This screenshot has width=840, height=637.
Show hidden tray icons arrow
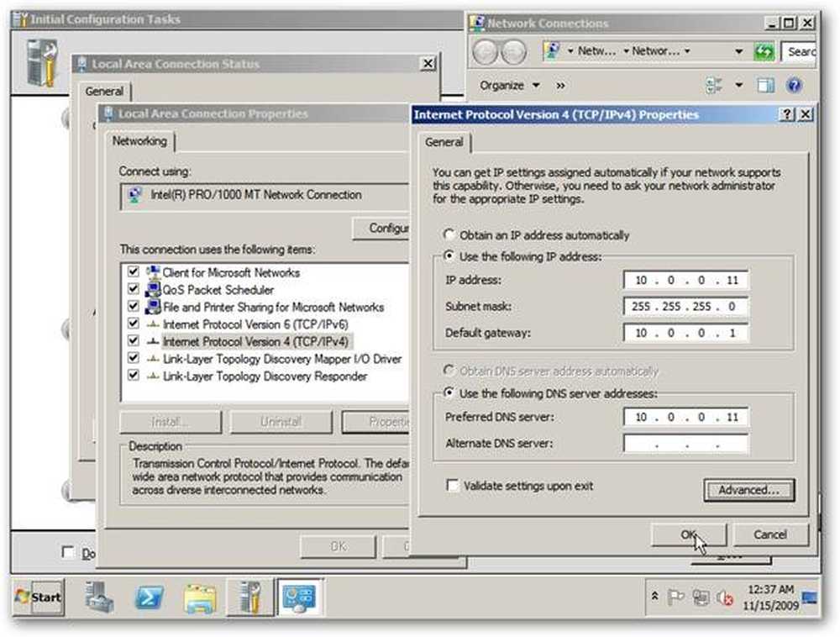pyautogui.click(x=654, y=596)
